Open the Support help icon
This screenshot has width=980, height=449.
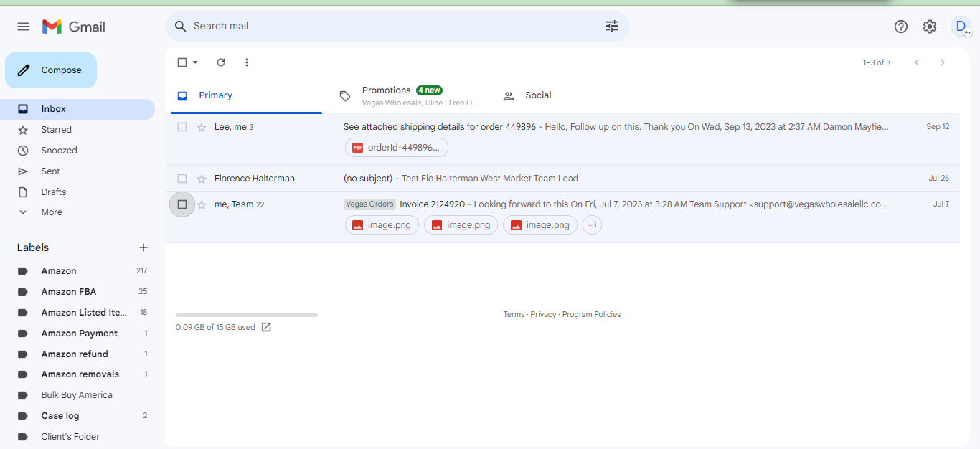coord(901,27)
